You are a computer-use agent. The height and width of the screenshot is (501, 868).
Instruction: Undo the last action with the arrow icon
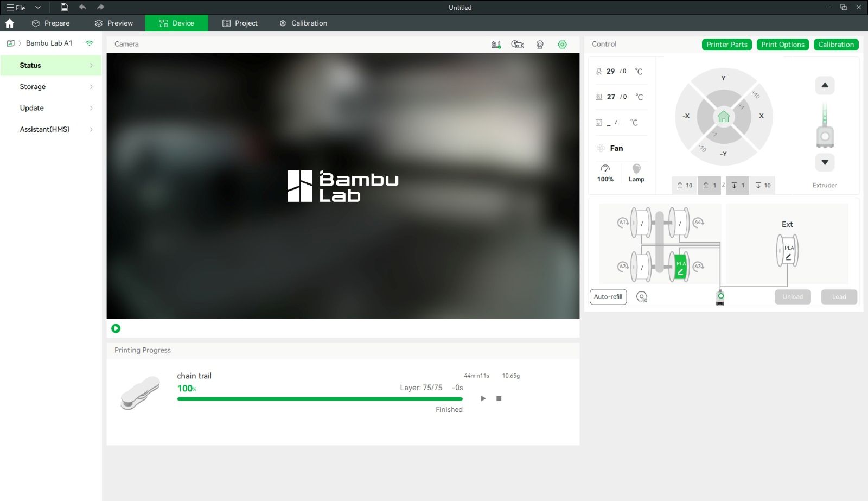pyautogui.click(x=82, y=7)
